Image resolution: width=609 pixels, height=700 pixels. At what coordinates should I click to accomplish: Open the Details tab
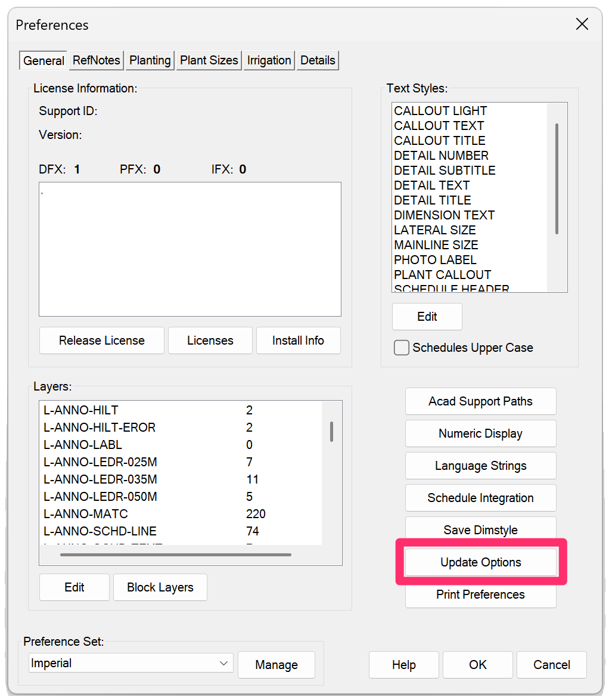click(x=318, y=60)
